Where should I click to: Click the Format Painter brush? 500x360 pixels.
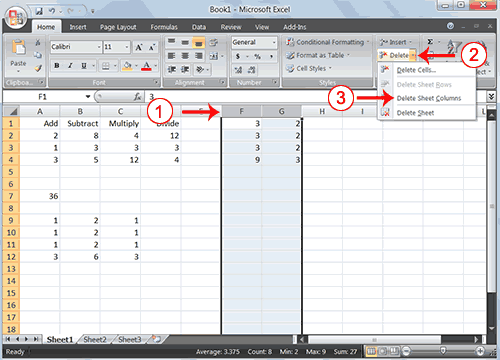[38, 68]
